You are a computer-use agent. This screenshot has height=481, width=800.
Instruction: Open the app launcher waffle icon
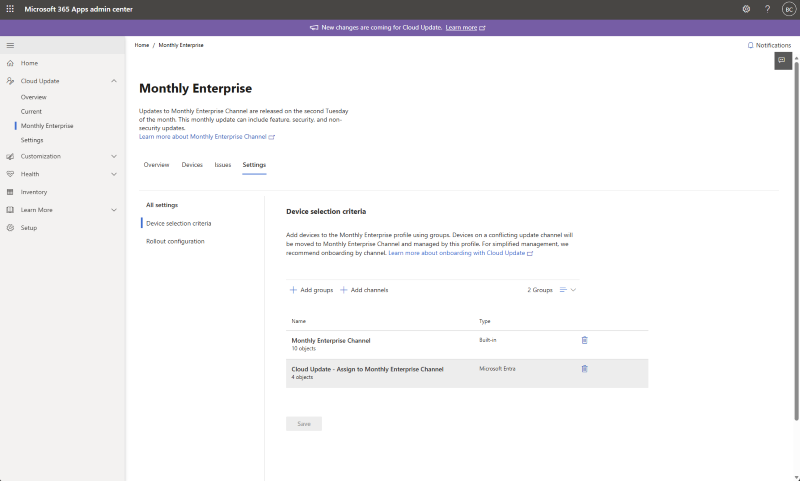point(10,9)
